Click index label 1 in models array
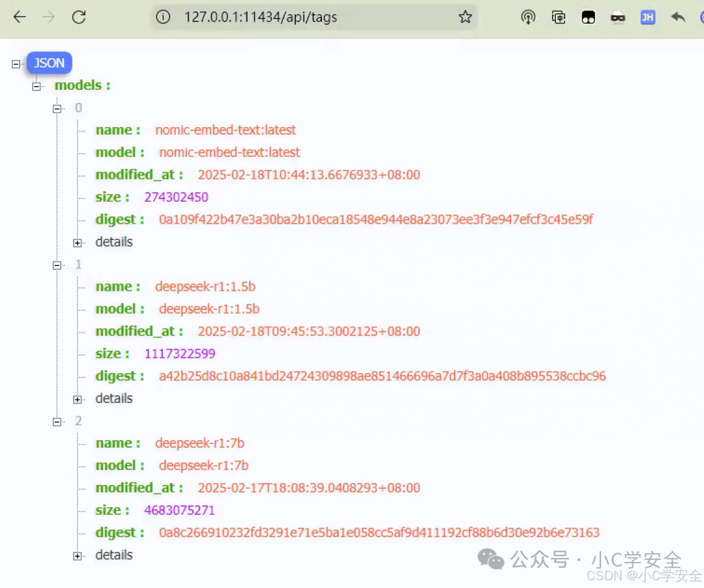The image size is (704, 588). 79,265
